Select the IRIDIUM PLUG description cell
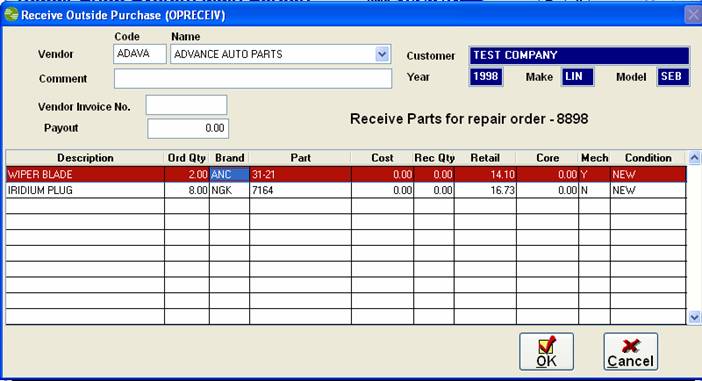Image resolution: width=702 pixels, height=381 pixels. [85, 190]
